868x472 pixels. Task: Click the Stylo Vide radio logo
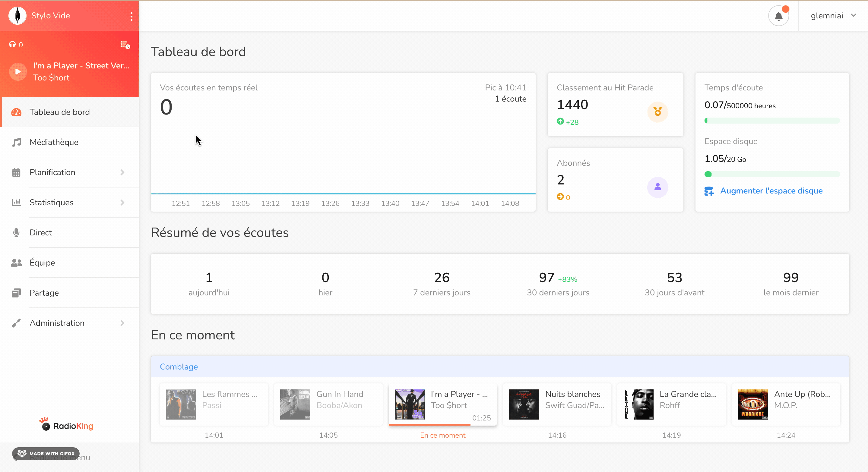(x=17, y=15)
